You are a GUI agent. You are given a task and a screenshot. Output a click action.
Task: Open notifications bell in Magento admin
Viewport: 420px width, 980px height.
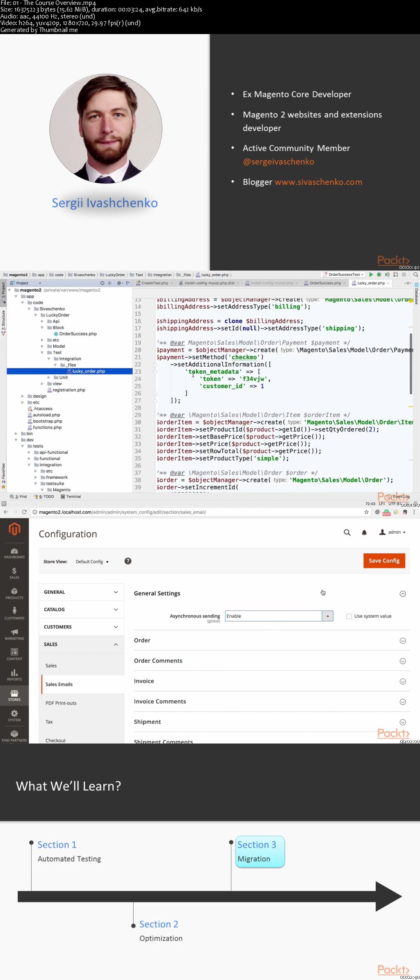pos(364,532)
